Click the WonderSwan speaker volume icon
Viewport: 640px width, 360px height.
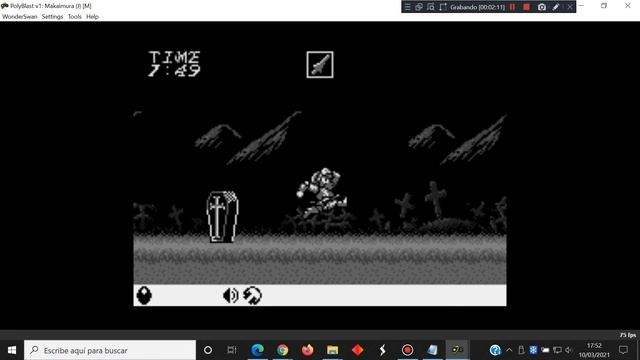pyautogui.click(x=231, y=295)
